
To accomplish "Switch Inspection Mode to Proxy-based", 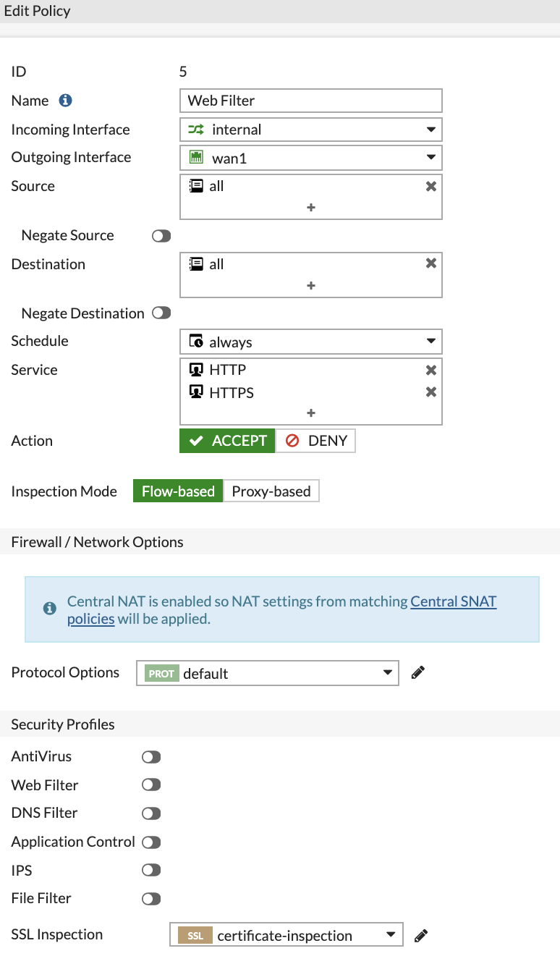I will 271,491.
